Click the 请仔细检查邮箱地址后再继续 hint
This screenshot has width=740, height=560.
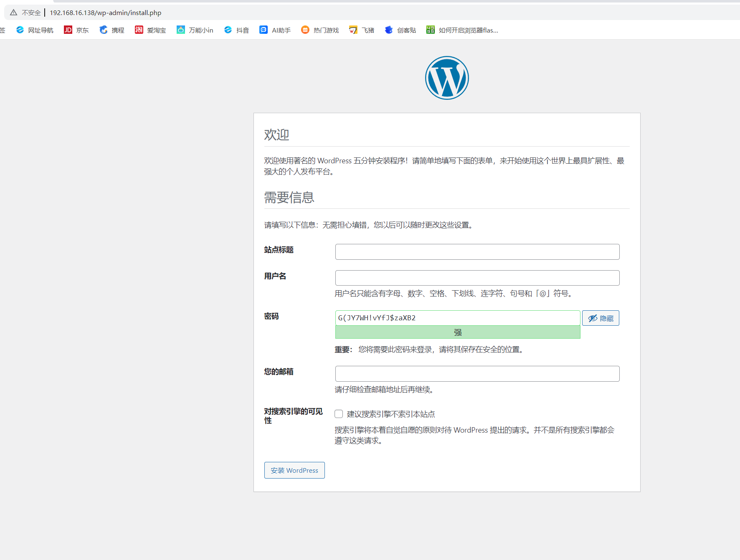click(x=385, y=390)
